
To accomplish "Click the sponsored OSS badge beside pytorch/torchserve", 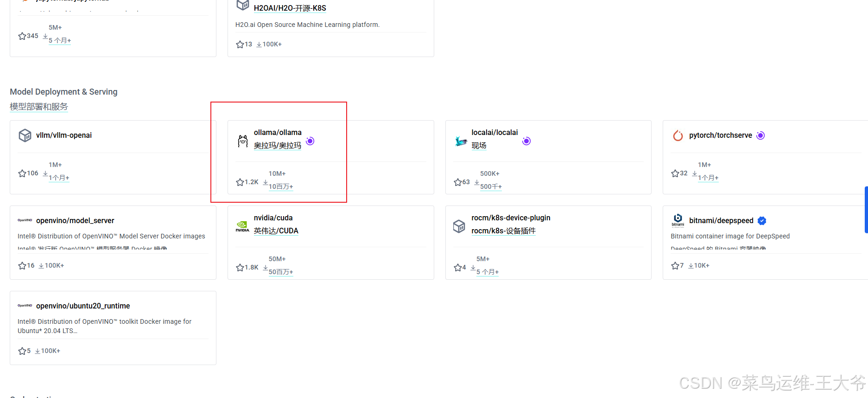I will point(760,135).
